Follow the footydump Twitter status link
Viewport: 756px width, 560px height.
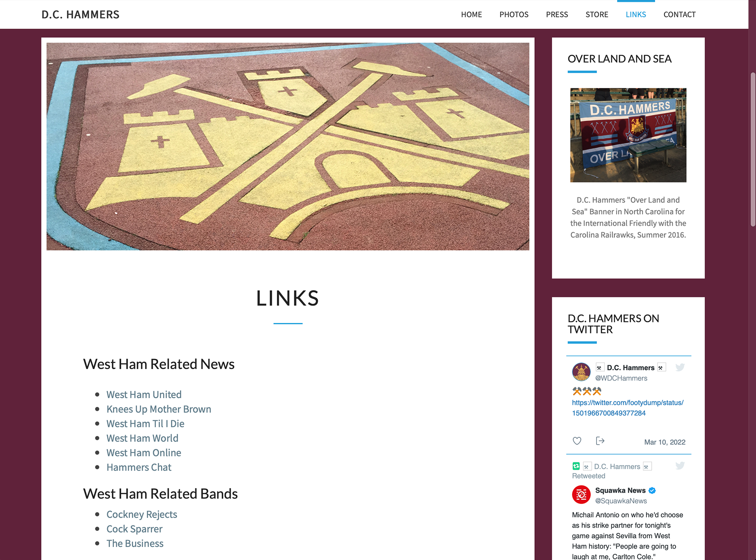coord(628,408)
